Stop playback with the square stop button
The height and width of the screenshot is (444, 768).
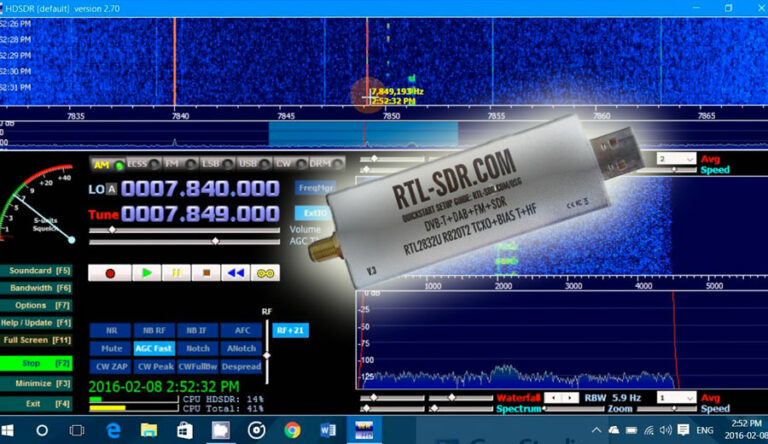206,273
